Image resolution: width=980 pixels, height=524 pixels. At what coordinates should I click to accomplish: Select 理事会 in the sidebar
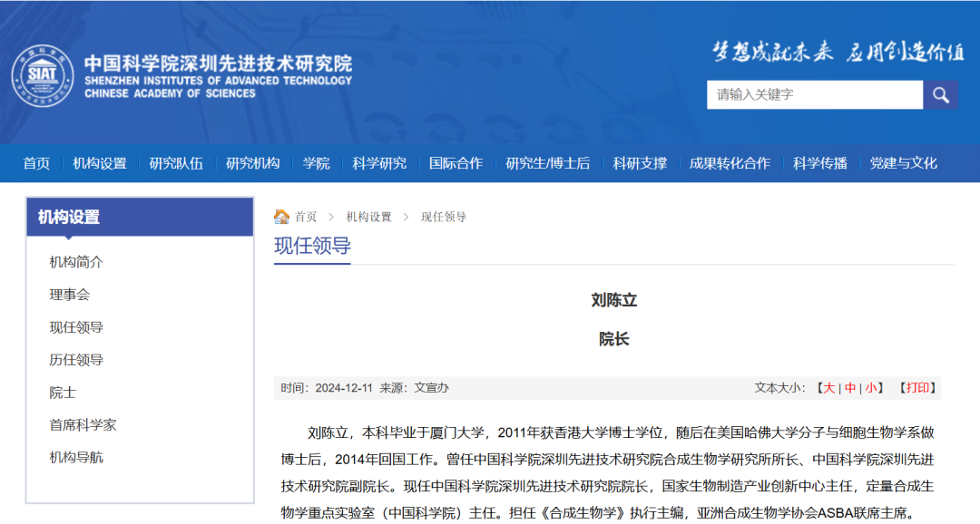(x=69, y=295)
